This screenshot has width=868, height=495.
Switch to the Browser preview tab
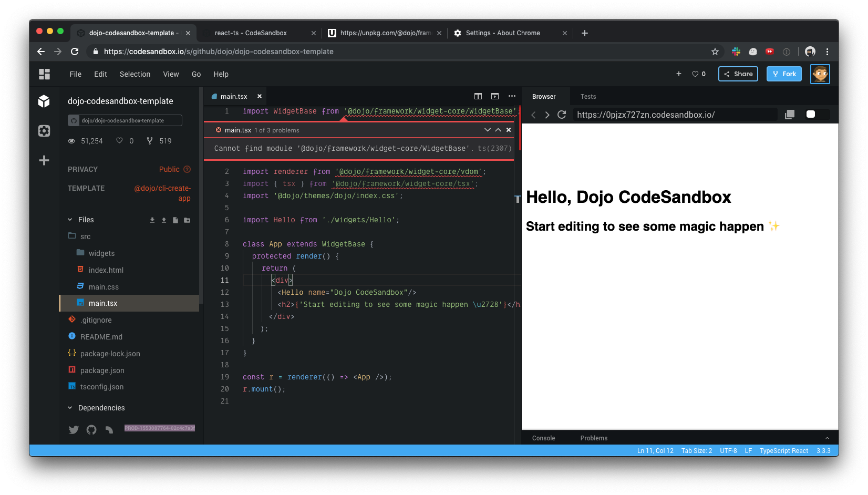(544, 97)
